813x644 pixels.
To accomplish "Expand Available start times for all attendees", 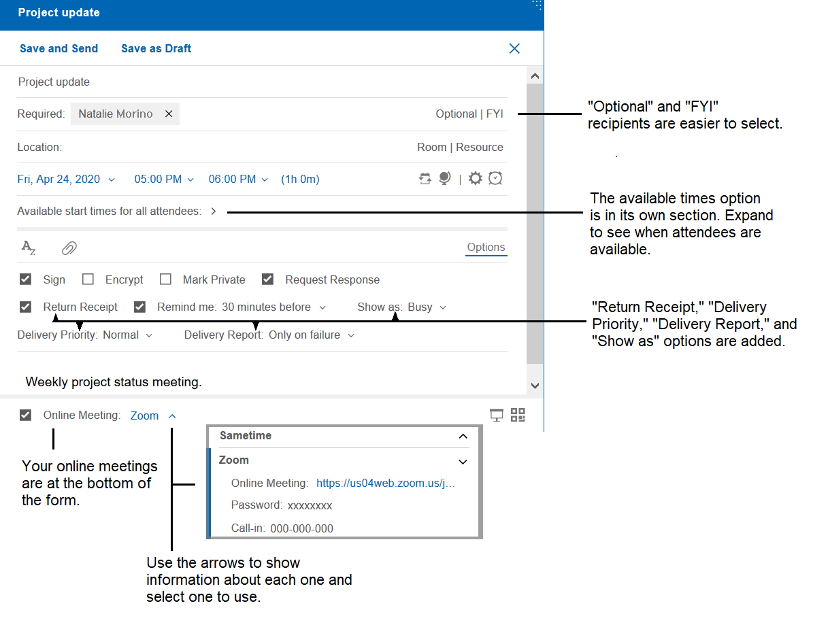I will click(214, 211).
